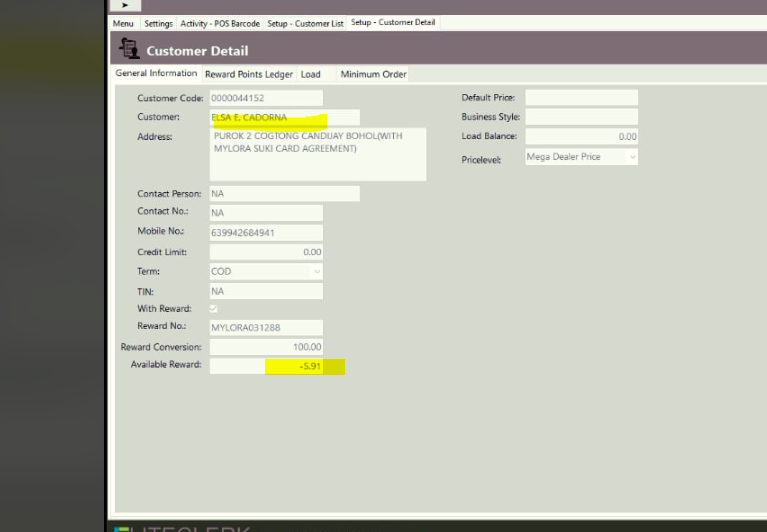Open the Menu tab
This screenshot has height=532, width=767.
point(123,23)
